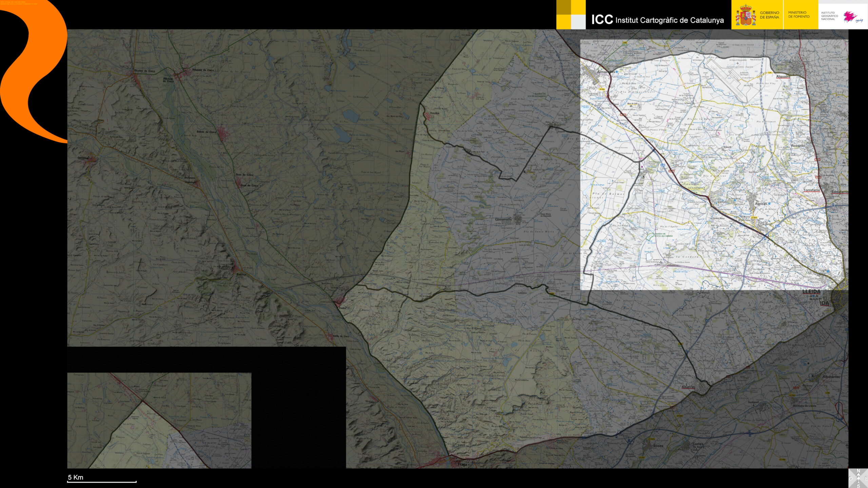Click the E direction on the compass
The height and width of the screenshot is (488, 868).
(x=866, y=478)
